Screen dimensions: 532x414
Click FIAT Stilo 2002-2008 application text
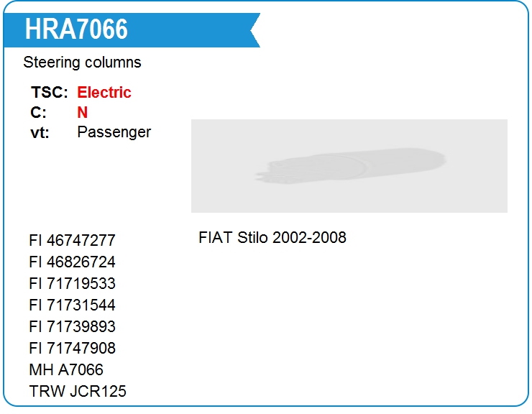coord(272,237)
